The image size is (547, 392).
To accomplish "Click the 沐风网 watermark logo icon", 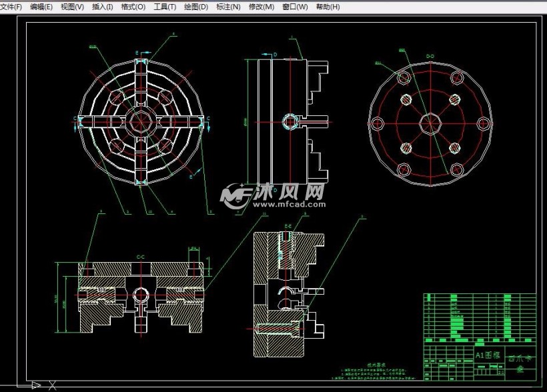I will 236,195.
